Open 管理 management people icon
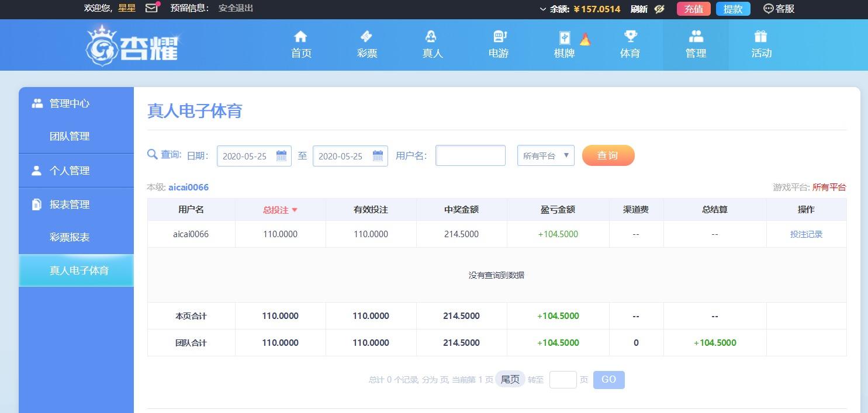The image size is (868, 413). (x=696, y=37)
